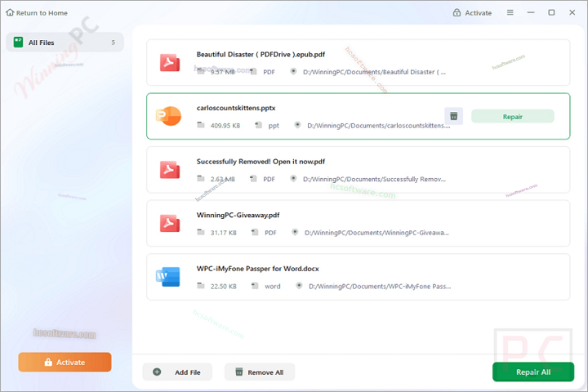
Task: Click location pin icon in WPC-iMyFone row
Action: click(299, 286)
